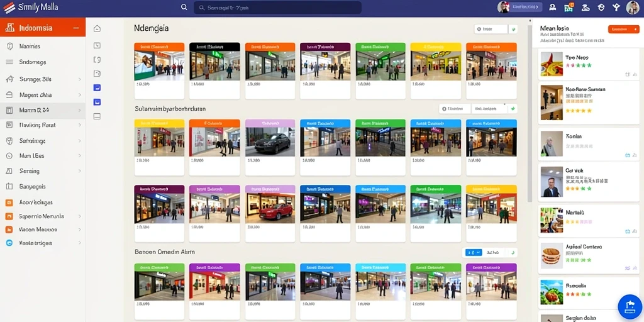Collapse the orange Indoomsia sidebar header
The width and height of the screenshot is (644, 322).
[x=75, y=28]
